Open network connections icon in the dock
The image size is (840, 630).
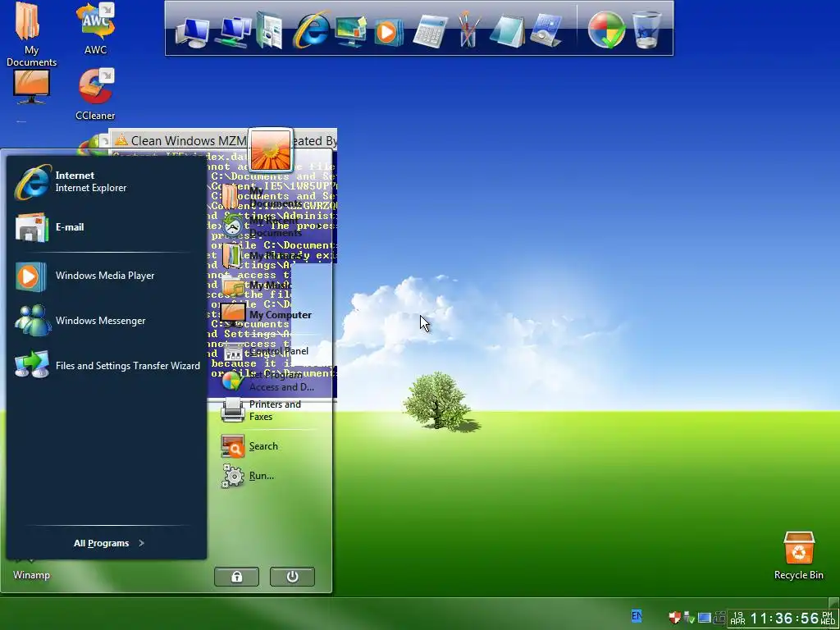233,32
